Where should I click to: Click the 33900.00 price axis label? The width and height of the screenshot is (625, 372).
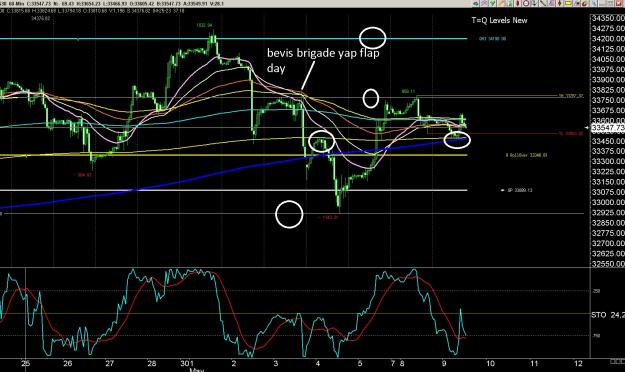tap(608, 80)
